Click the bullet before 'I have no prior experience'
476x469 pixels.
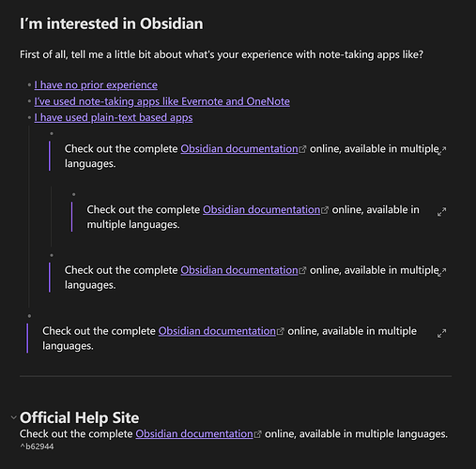[x=29, y=84]
